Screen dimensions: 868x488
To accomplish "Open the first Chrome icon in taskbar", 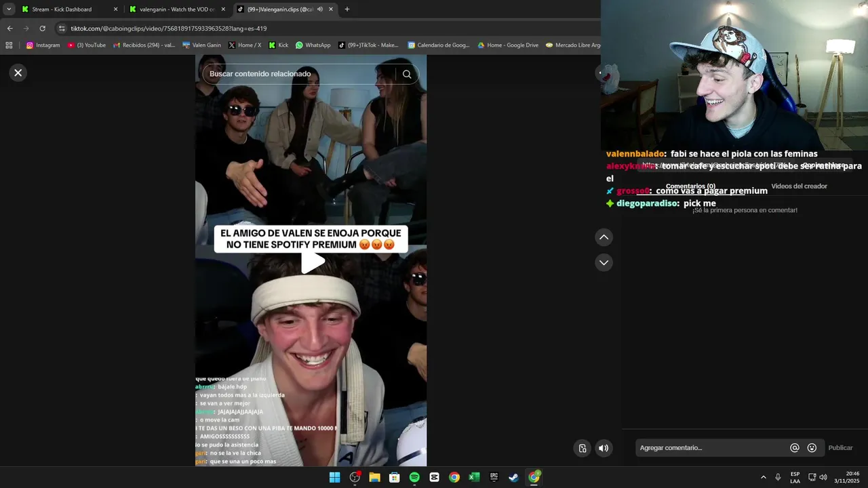I will pos(454,477).
